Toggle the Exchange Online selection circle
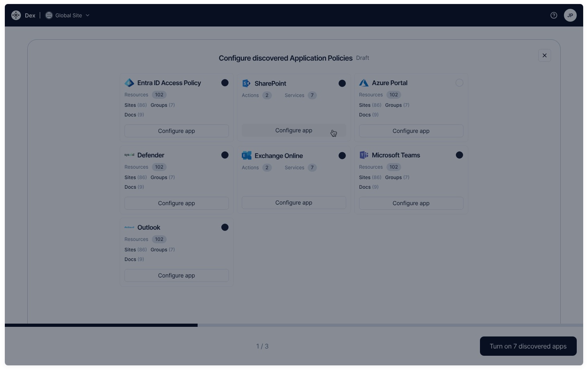The height and width of the screenshot is (371, 588). pos(342,156)
